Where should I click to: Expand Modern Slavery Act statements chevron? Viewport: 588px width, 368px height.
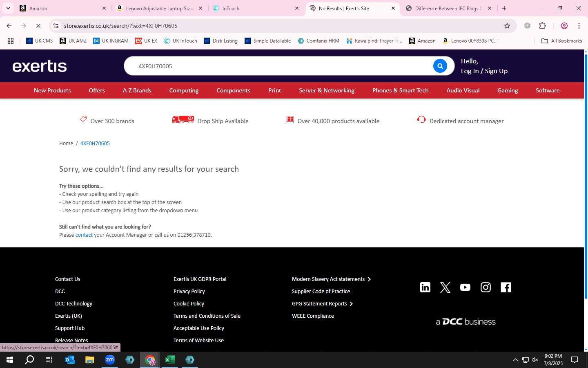(369, 279)
